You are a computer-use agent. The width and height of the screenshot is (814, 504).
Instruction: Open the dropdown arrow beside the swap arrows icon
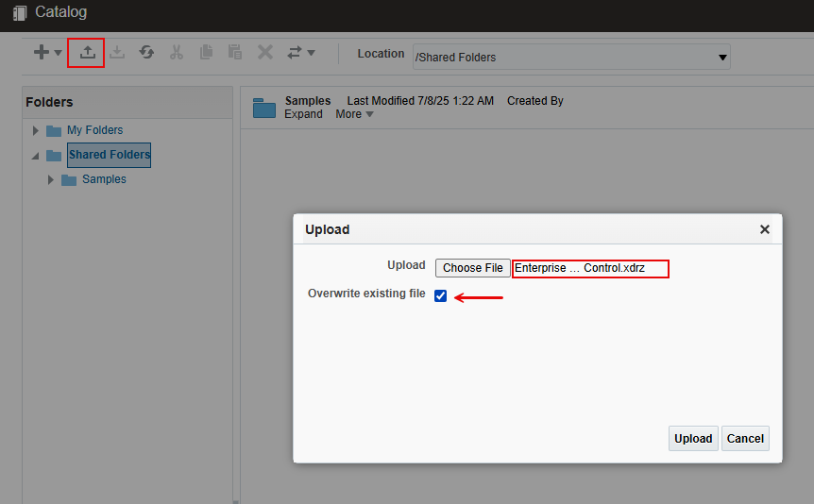tap(311, 53)
